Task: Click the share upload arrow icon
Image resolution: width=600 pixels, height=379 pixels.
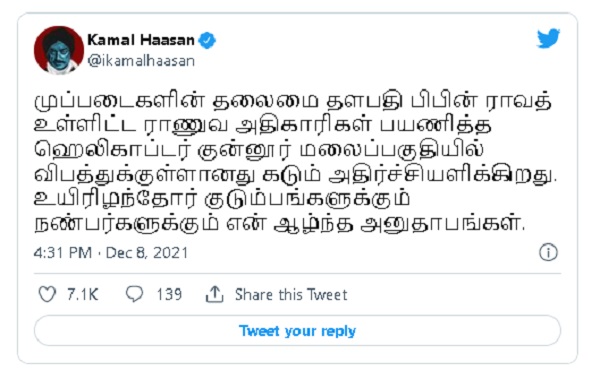Action: pos(214,294)
